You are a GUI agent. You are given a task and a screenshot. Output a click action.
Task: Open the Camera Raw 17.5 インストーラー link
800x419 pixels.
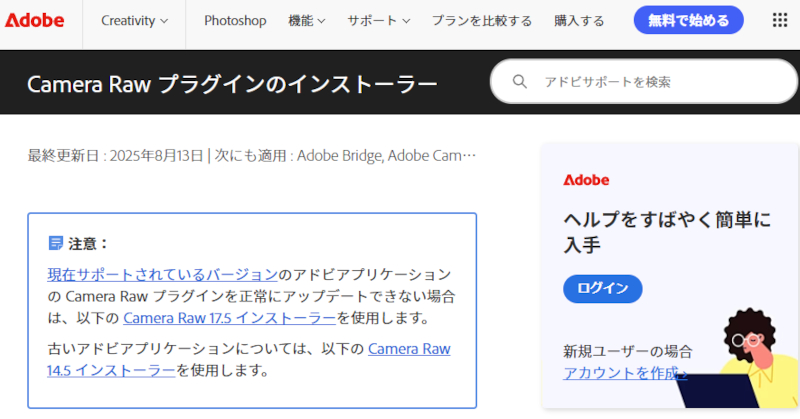pyautogui.click(x=229, y=318)
